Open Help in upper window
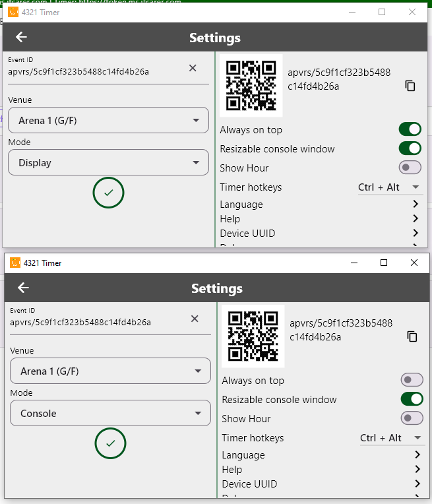 [320, 219]
